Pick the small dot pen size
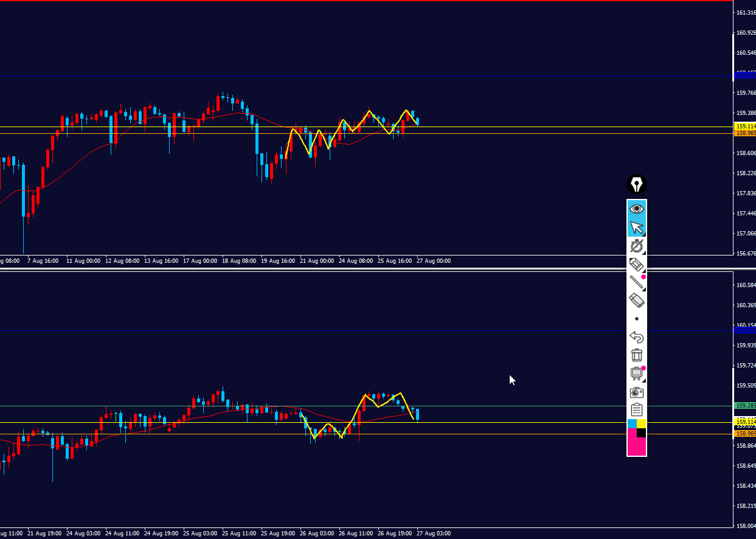The image size is (756, 539). [637, 319]
